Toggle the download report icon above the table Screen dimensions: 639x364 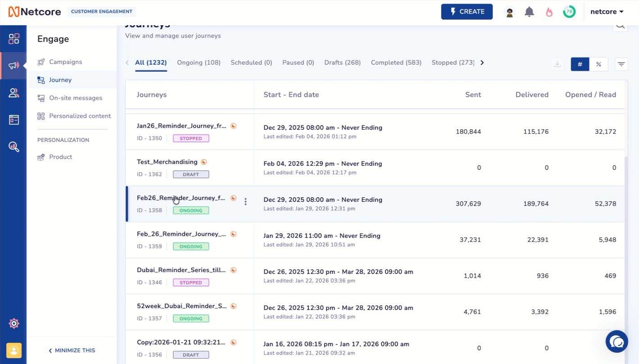tap(557, 64)
